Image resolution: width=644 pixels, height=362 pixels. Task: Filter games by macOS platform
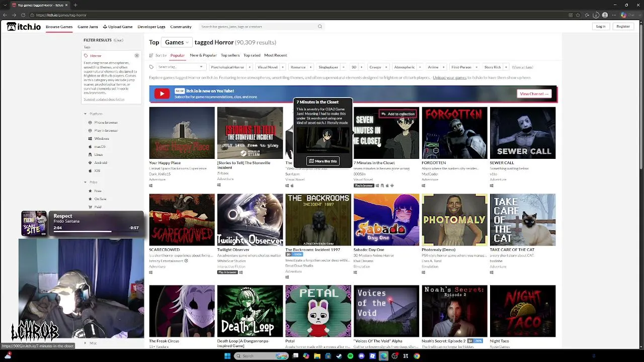click(x=97, y=146)
